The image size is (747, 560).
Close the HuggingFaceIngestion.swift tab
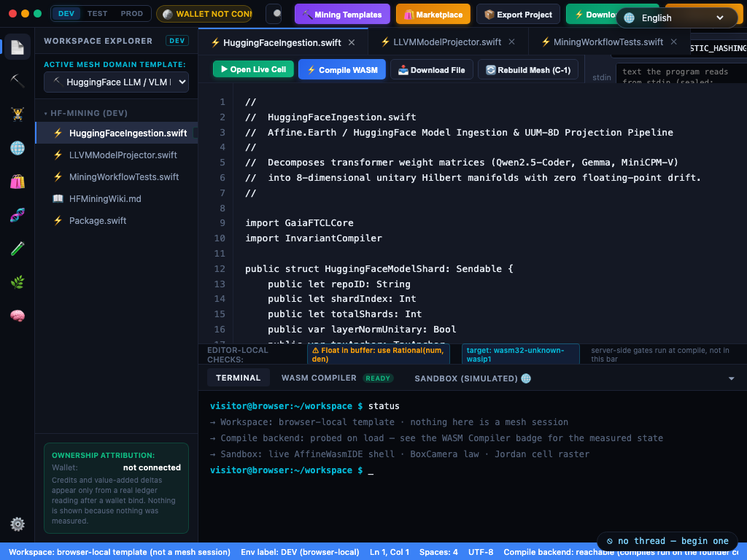(352, 42)
